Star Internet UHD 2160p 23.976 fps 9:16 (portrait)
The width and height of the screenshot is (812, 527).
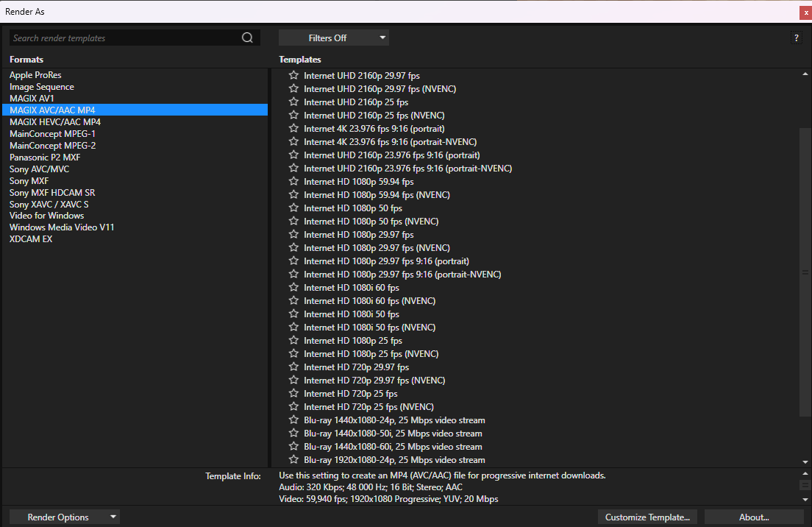click(293, 155)
